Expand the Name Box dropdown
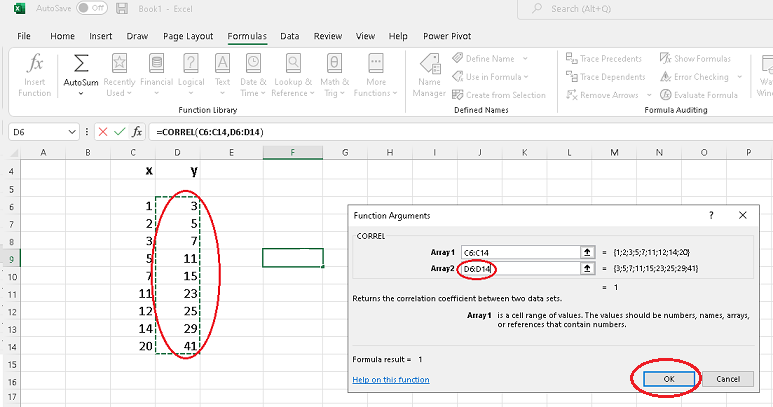Screen dimensions: 773x407 [x=71, y=132]
